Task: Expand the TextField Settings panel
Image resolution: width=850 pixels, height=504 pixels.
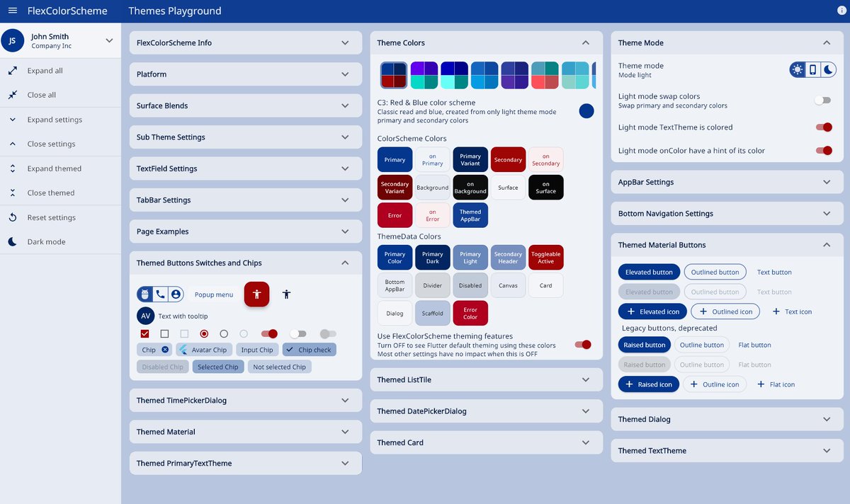Action: click(x=246, y=168)
